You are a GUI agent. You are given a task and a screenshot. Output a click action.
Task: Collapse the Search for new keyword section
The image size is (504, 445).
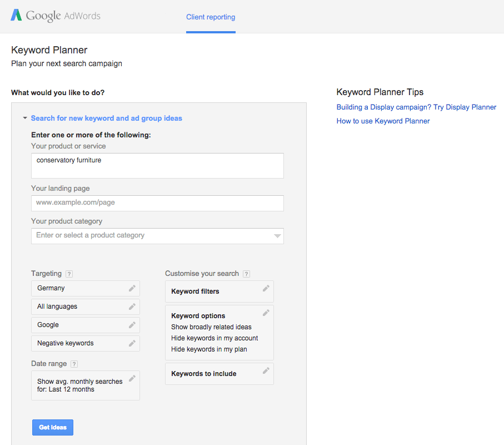[x=25, y=118]
